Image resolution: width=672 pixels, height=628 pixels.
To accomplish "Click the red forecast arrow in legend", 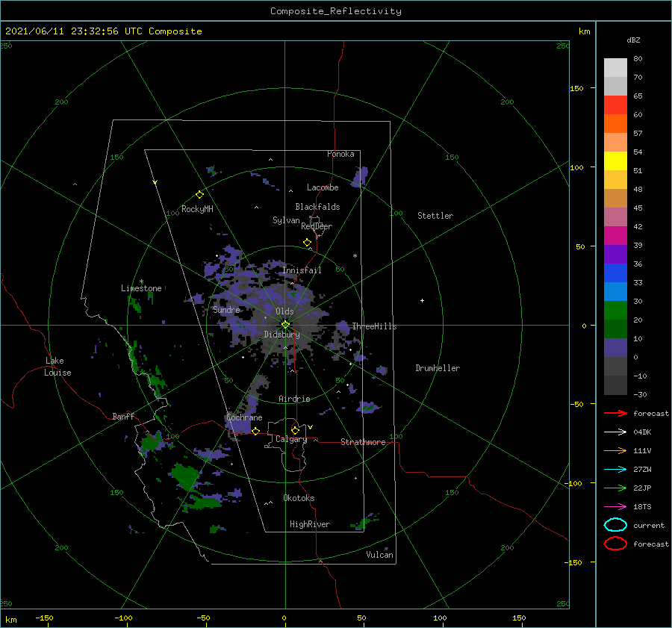I will 615,413.
